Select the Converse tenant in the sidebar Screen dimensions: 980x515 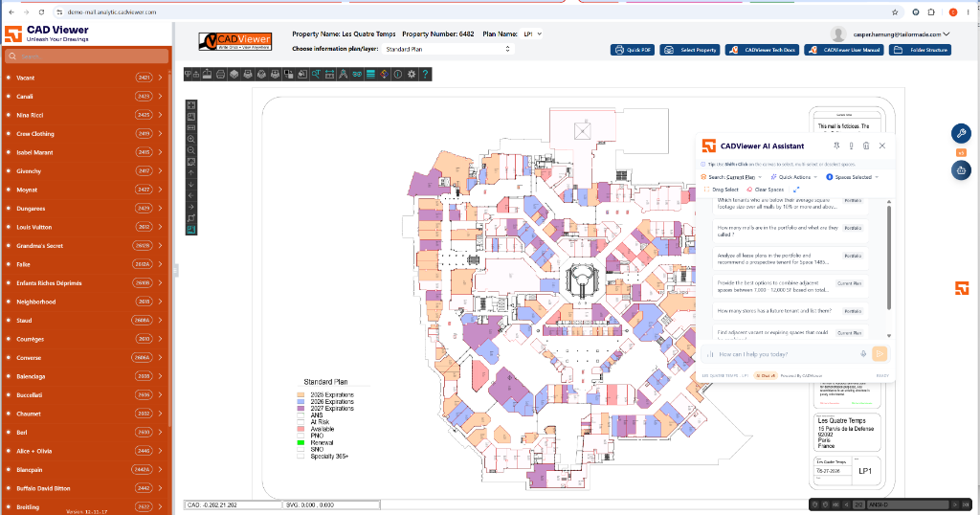(x=85, y=357)
